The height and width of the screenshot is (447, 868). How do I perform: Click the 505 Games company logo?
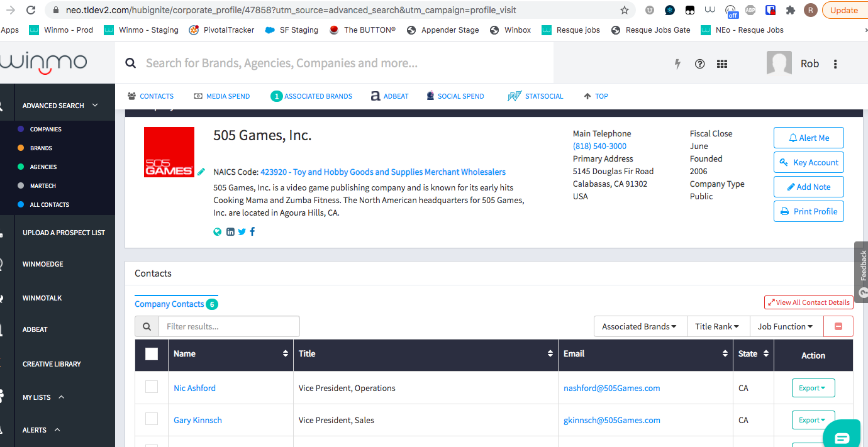tap(169, 152)
